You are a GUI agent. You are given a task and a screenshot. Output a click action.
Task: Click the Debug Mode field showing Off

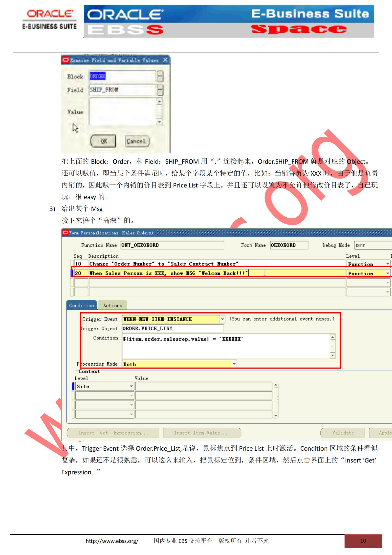(x=373, y=245)
